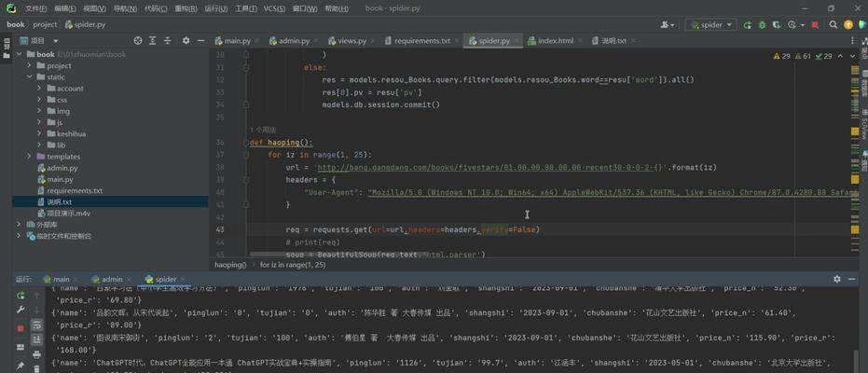Open the profiler dropdown arrow in the toolbar

point(802,25)
